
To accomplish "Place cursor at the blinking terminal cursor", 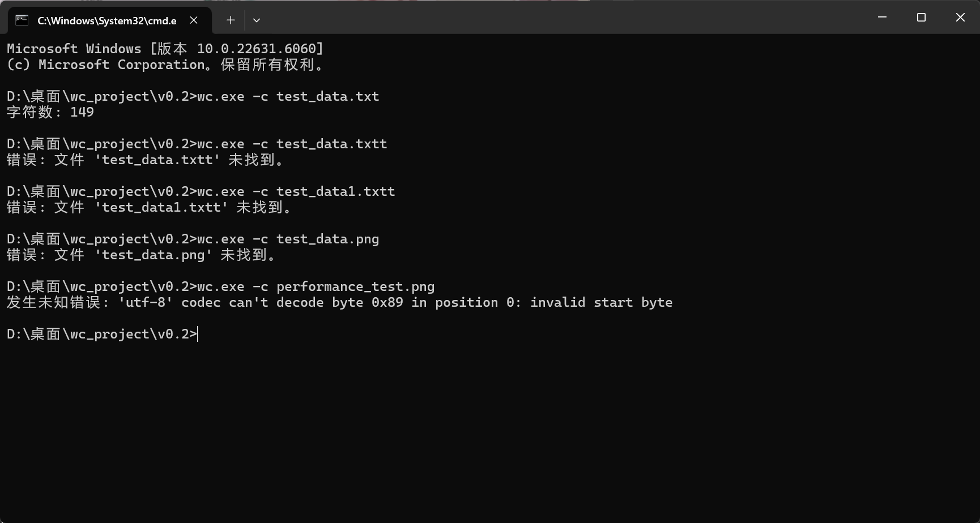I will tap(197, 334).
